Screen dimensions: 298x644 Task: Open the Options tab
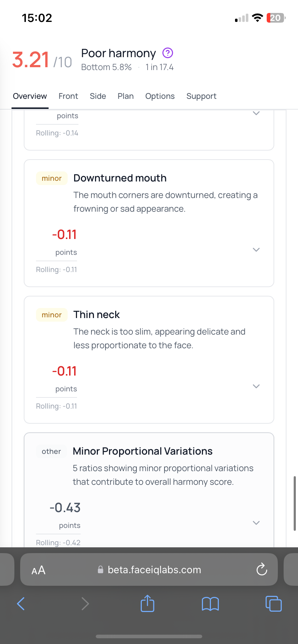160,96
